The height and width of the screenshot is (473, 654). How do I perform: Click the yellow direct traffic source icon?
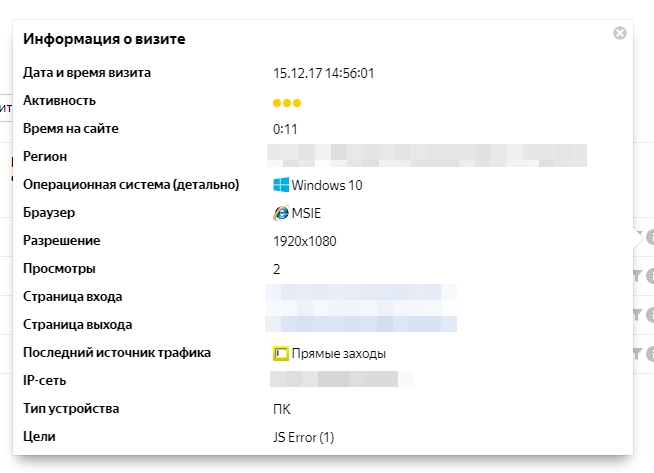click(281, 353)
